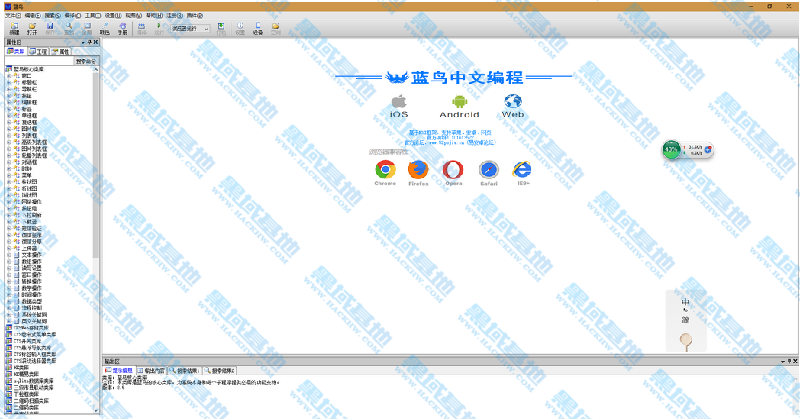Click the Chrome browser icon

(x=385, y=169)
